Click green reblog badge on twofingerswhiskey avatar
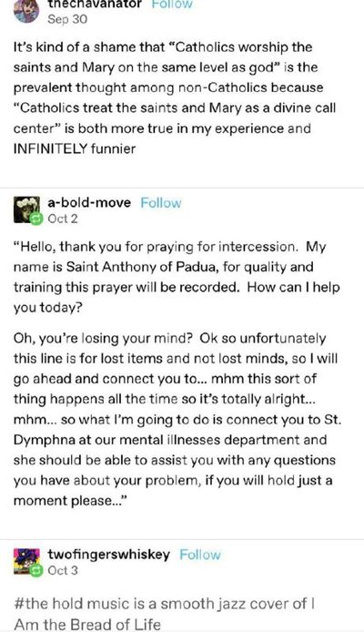The height and width of the screenshot is (632, 364). [35, 570]
